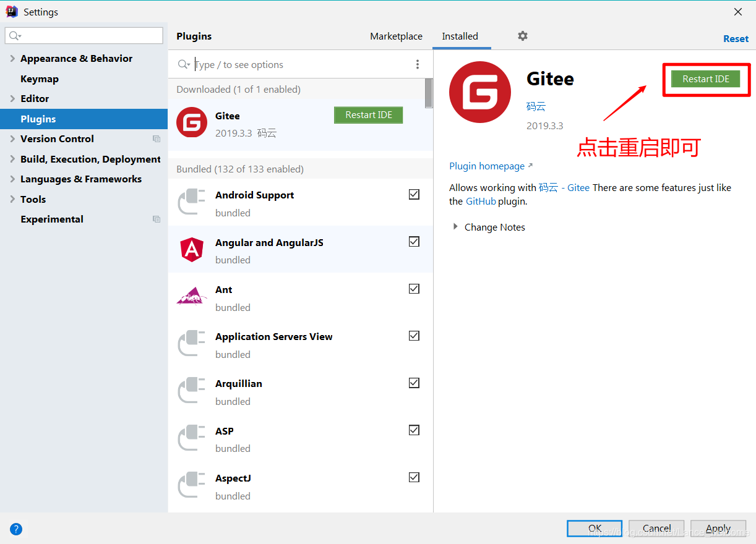Image resolution: width=756 pixels, height=544 pixels.
Task: Click the OK button
Action: pyautogui.click(x=595, y=528)
